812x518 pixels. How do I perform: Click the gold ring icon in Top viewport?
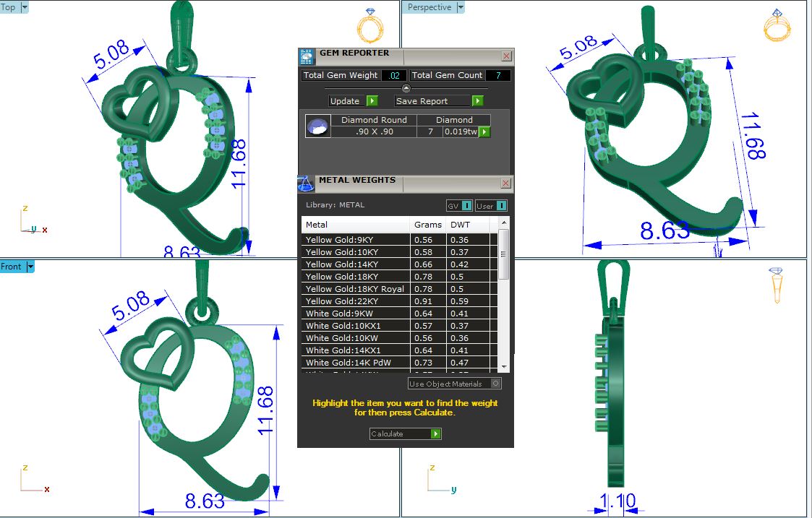pyautogui.click(x=369, y=26)
